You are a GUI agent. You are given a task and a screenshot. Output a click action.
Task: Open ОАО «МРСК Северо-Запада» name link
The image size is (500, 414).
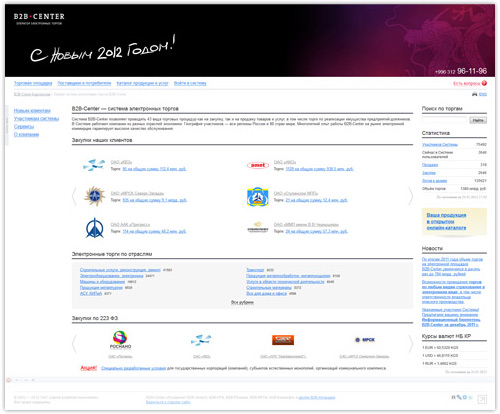coord(137,193)
